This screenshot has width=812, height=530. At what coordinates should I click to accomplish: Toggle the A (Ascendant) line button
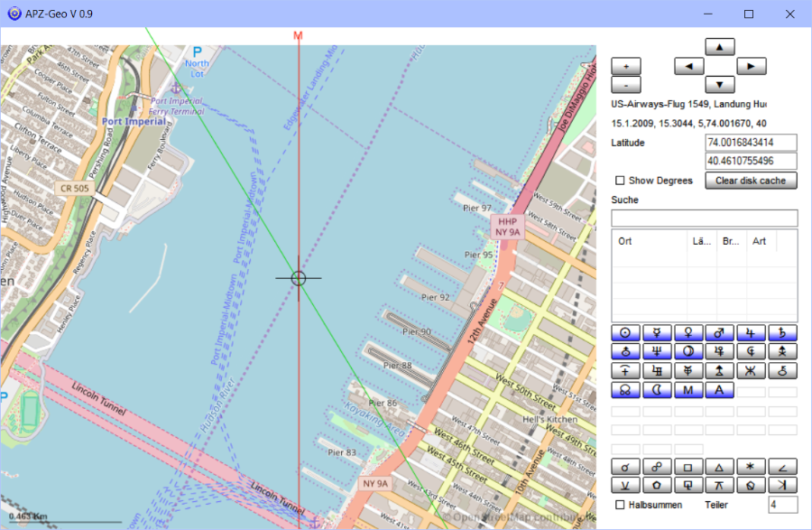coord(719,390)
